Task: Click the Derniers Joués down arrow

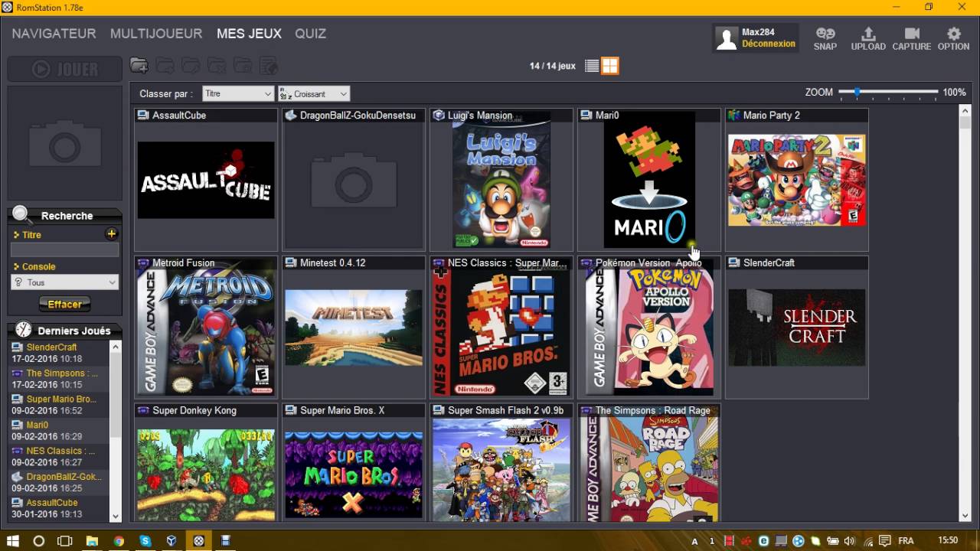Action: [116, 517]
